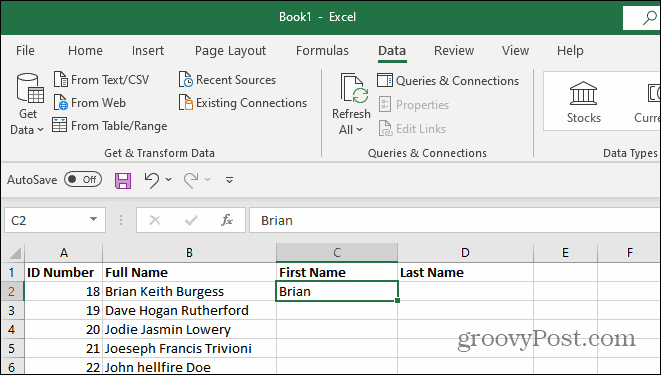Image resolution: width=661 pixels, height=375 pixels.
Task: Click the Redo arrow
Action: (191, 180)
